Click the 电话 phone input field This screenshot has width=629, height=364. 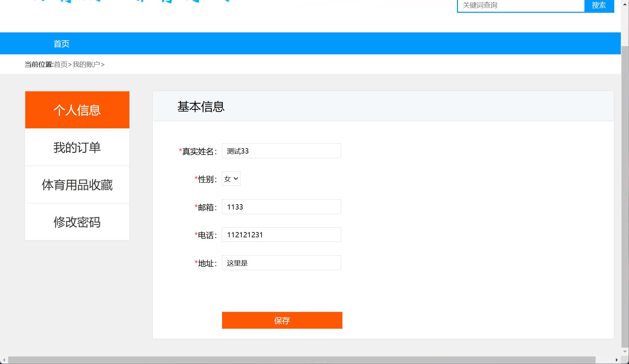[x=281, y=234]
